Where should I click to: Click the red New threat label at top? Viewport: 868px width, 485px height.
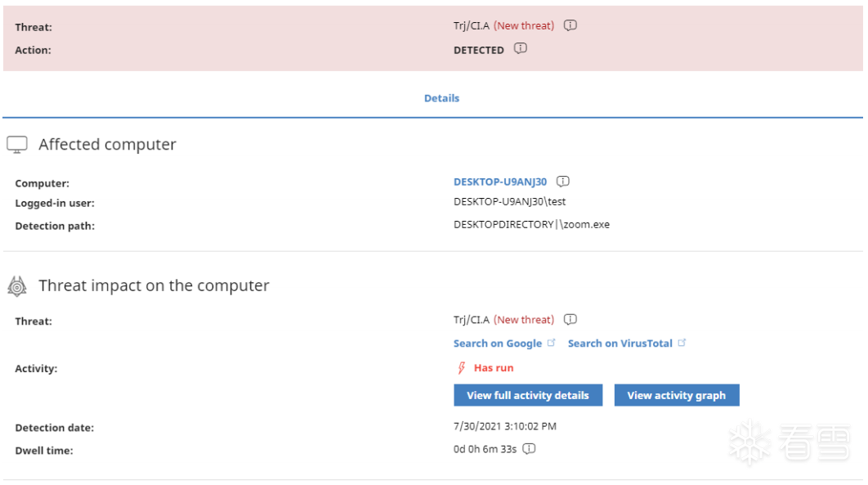(524, 25)
